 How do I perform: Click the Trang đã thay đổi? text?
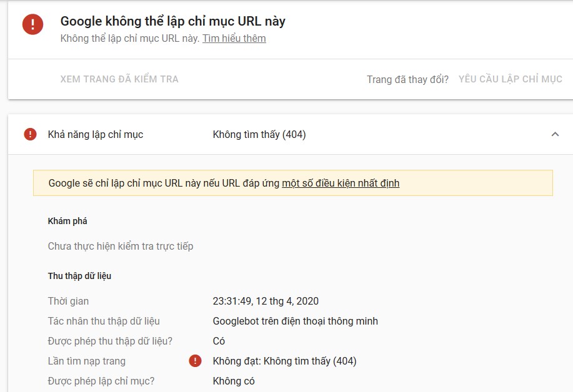point(407,79)
